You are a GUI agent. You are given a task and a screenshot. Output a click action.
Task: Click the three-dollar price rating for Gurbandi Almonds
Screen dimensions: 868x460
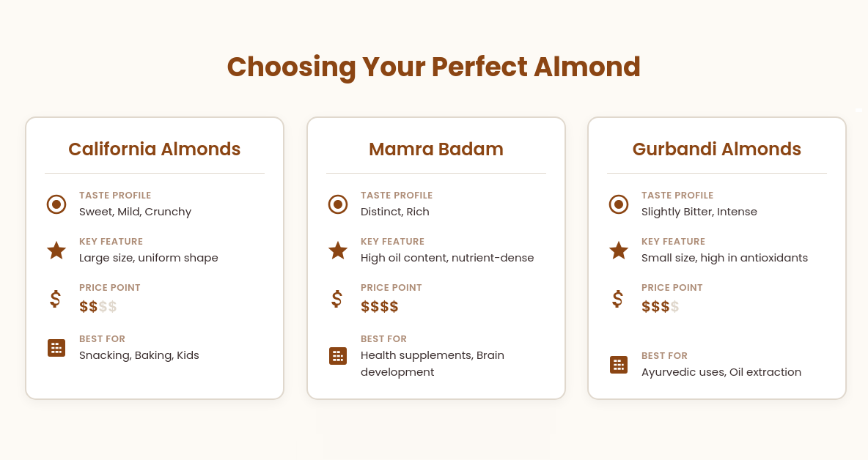point(661,306)
